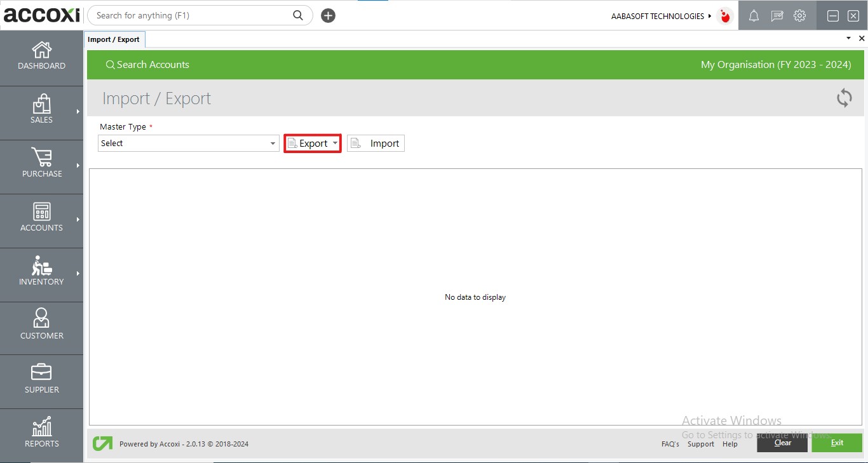Open the Purchase cart module
868x463 pixels.
41,164
